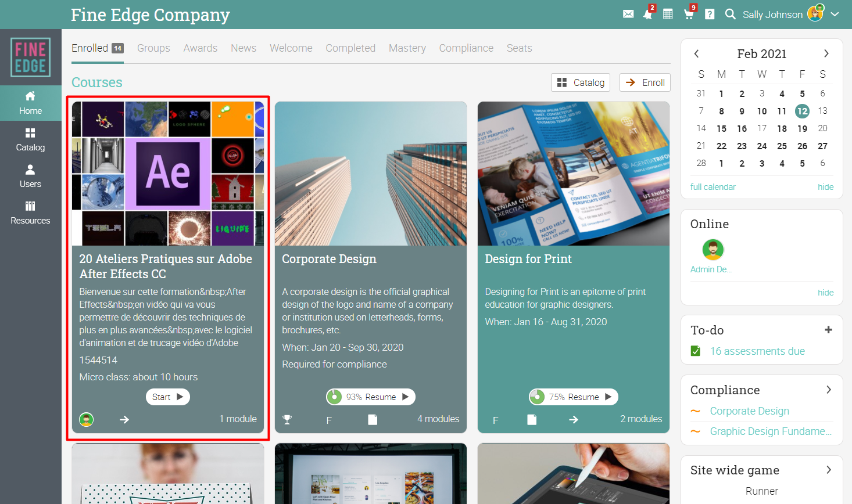Open the messages envelope icon
This screenshot has width=852, height=504.
628,14
